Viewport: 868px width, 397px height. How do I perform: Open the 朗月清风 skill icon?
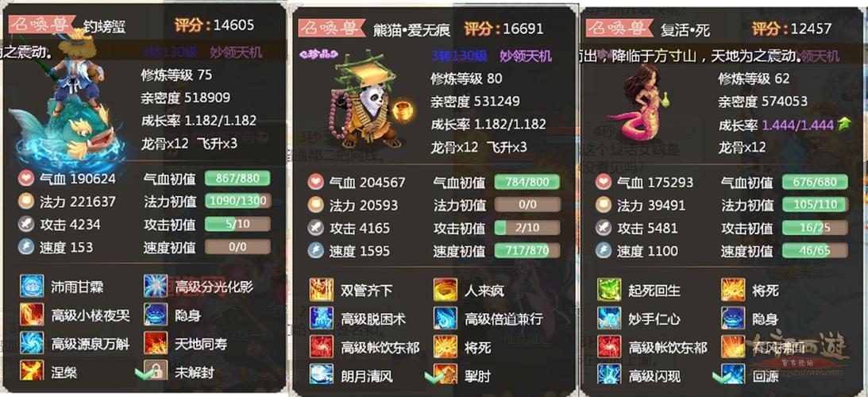point(322,375)
